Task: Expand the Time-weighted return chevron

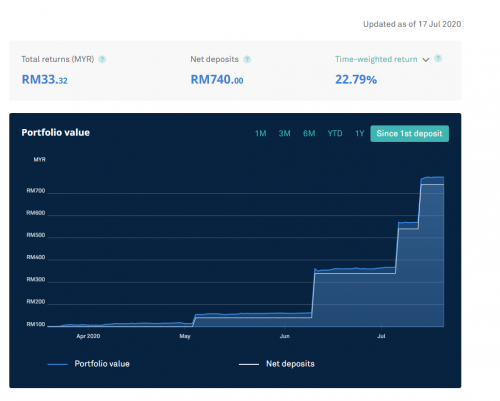Action: [x=426, y=60]
